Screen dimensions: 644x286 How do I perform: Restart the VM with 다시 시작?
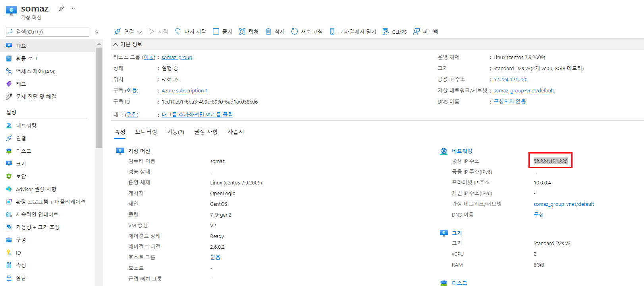click(x=191, y=31)
